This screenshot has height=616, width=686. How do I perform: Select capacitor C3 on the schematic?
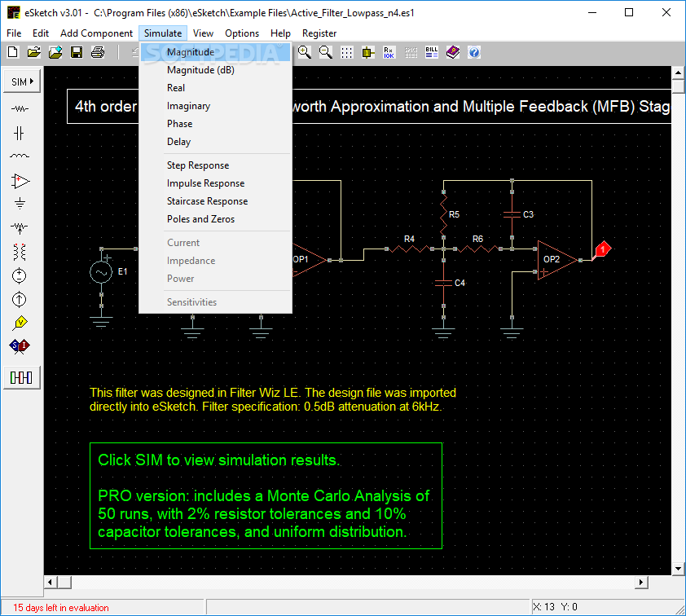pyautogui.click(x=512, y=214)
